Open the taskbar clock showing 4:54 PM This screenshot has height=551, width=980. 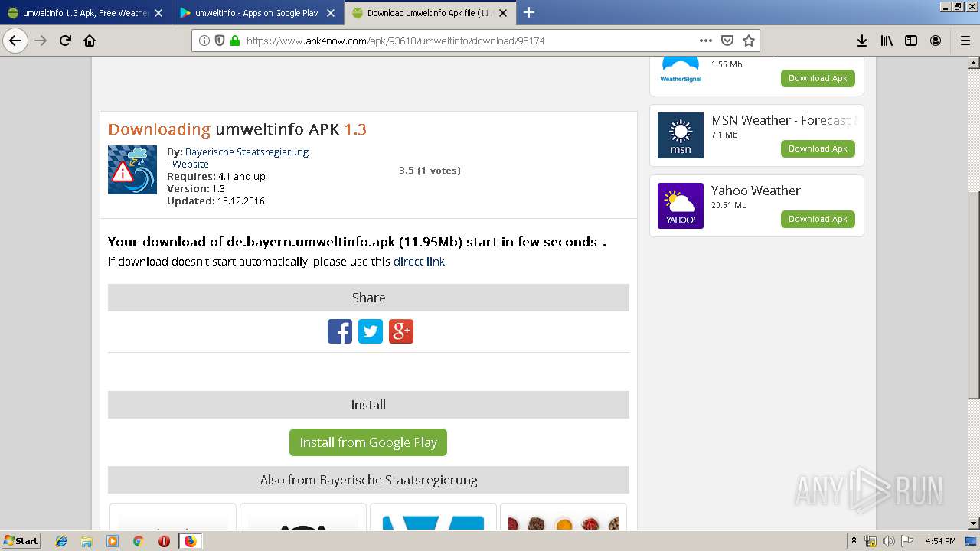(940, 541)
